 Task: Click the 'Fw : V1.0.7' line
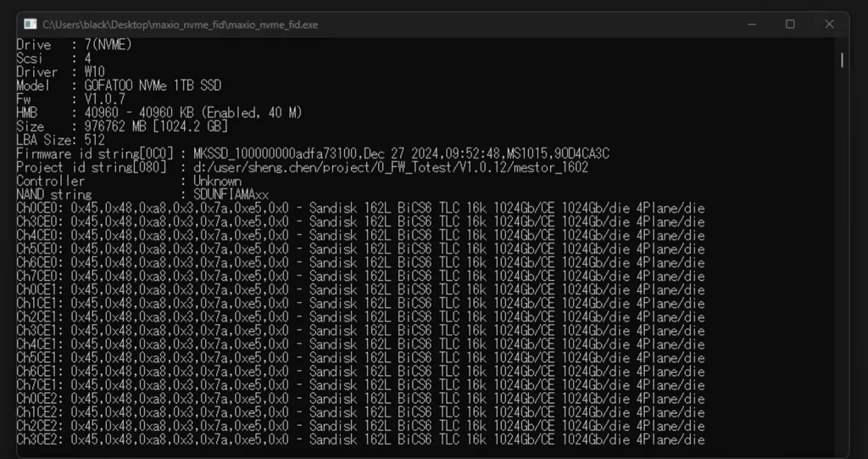coord(71,99)
